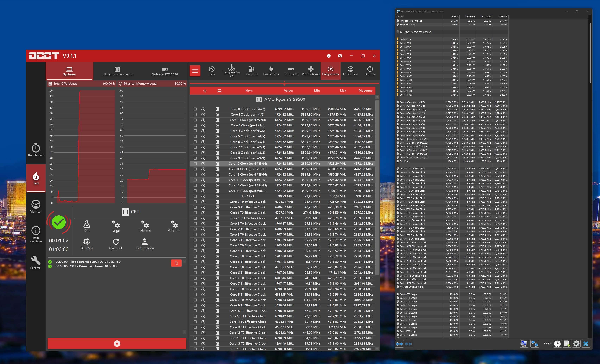
Task: Tick checkbox for Core 0 Clock row
Action: tap(195, 109)
